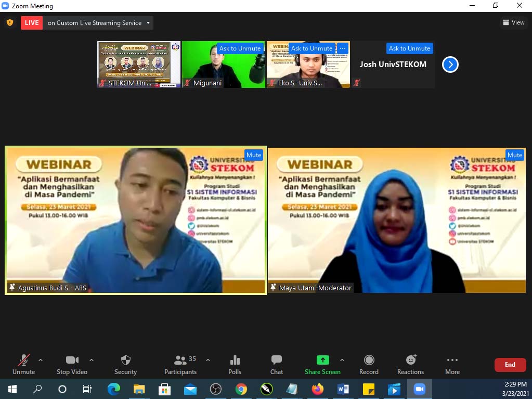
Task: Open File Explorer from taskbar
Action: [x=139, y=389]
